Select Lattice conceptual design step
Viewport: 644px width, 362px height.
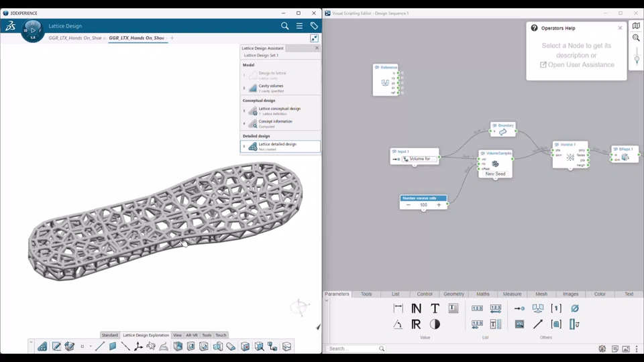tap(280, 111)
